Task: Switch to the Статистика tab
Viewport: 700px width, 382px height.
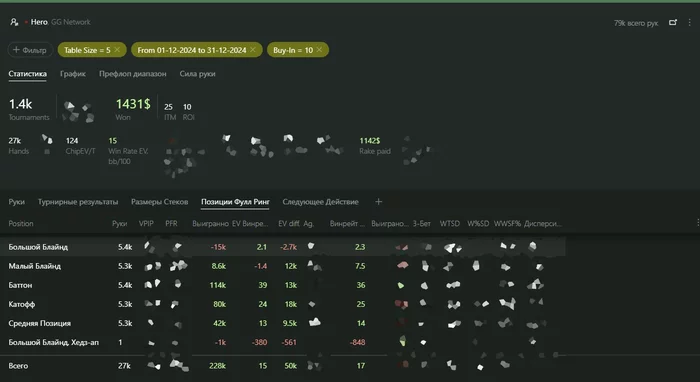Action: pyautogui.click(x=28, y=74)
